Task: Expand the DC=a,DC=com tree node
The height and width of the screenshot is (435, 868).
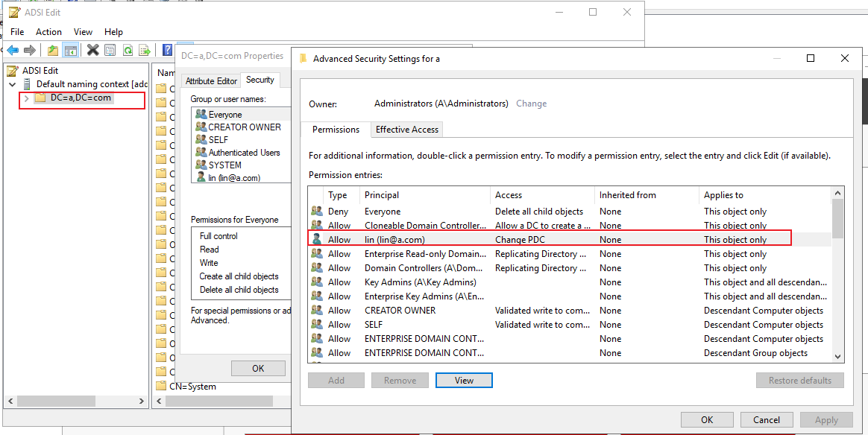Action: point(27,98)
